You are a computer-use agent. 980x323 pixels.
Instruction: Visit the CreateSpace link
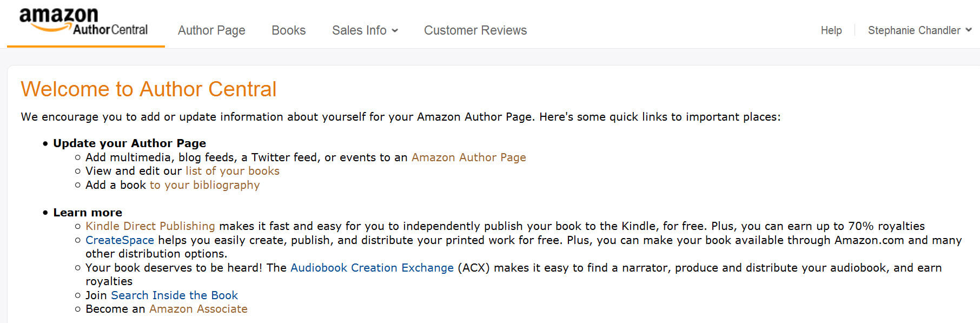click(x=120, y=240)
